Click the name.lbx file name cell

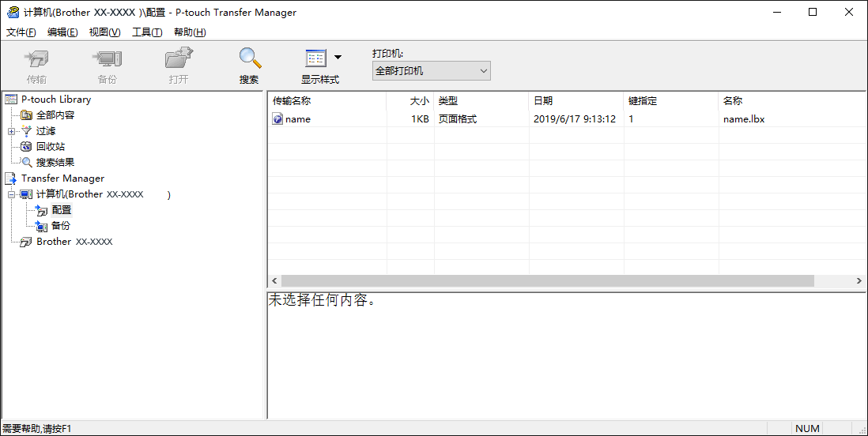pos(744,119)
